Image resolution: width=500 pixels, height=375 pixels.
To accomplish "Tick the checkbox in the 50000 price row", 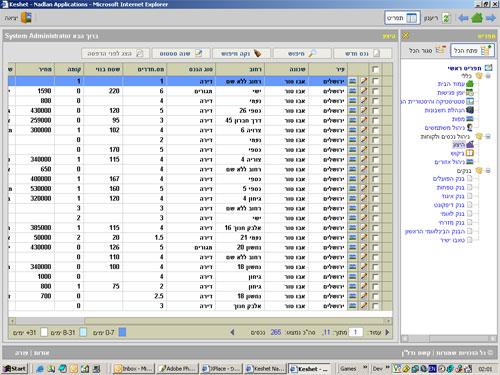I will click(375, 237).
